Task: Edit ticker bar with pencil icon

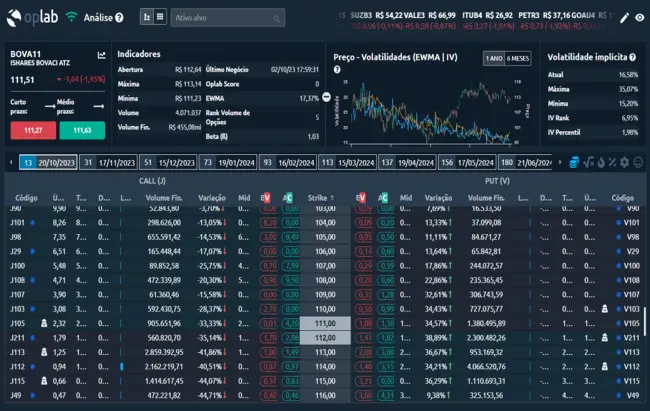Action: tap(624, 18)
